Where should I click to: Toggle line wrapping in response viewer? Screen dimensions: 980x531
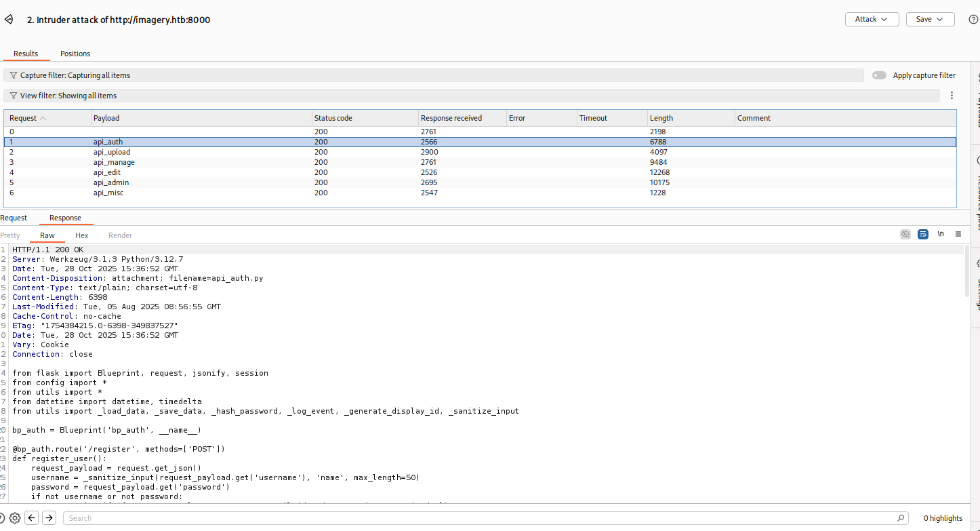click(x=923, y=234)
